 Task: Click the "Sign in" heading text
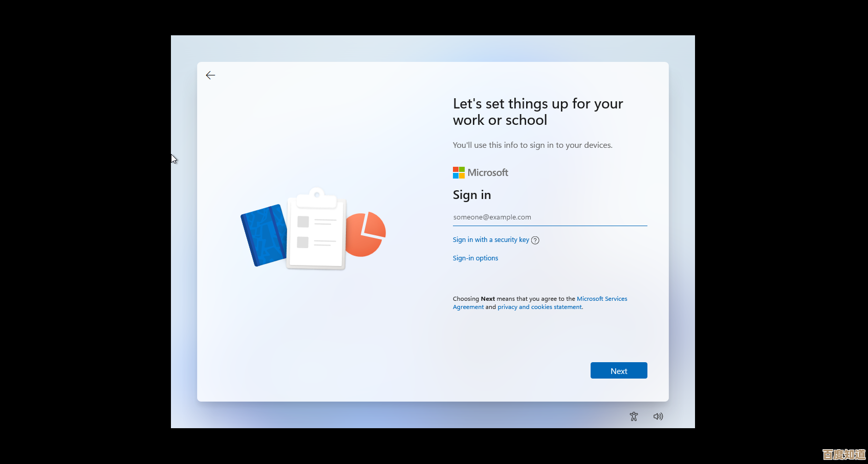pos(471,195)
